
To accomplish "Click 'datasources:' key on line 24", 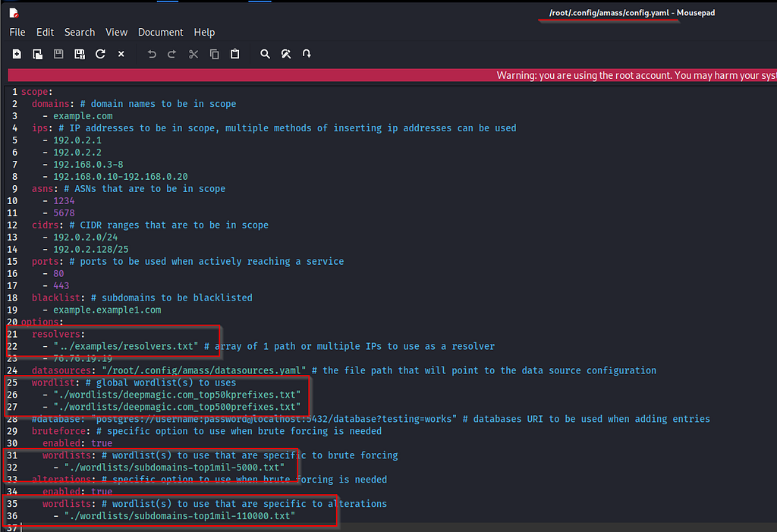I will coord(64,370).
